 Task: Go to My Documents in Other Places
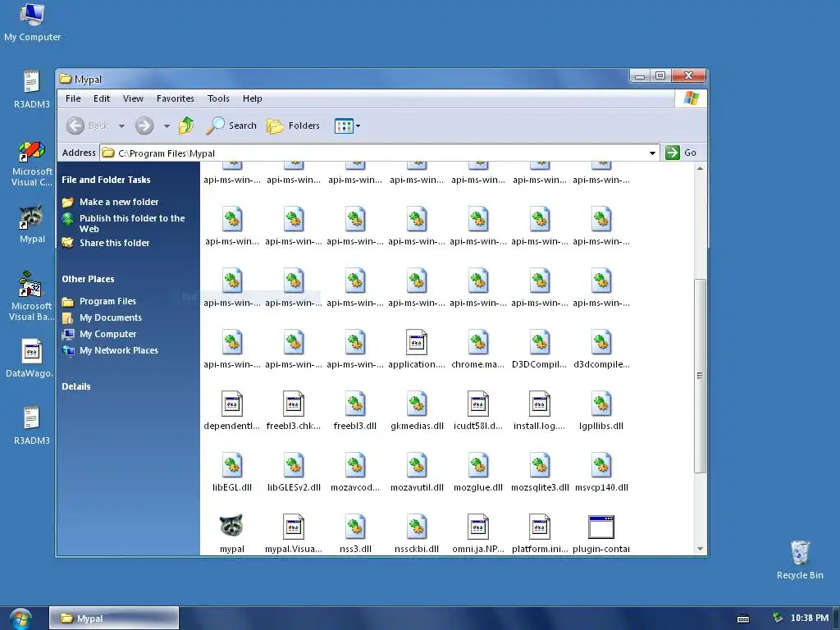pos(111,317)
